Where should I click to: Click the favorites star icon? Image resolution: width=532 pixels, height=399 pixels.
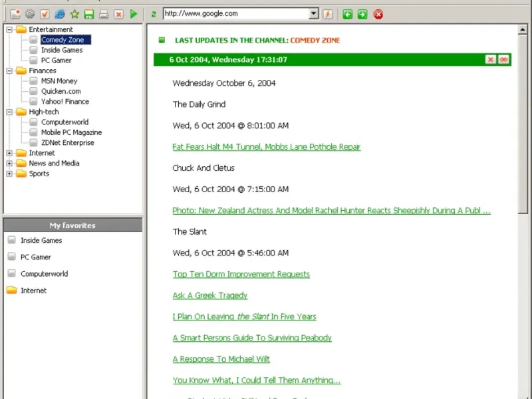tap(74, 14)
